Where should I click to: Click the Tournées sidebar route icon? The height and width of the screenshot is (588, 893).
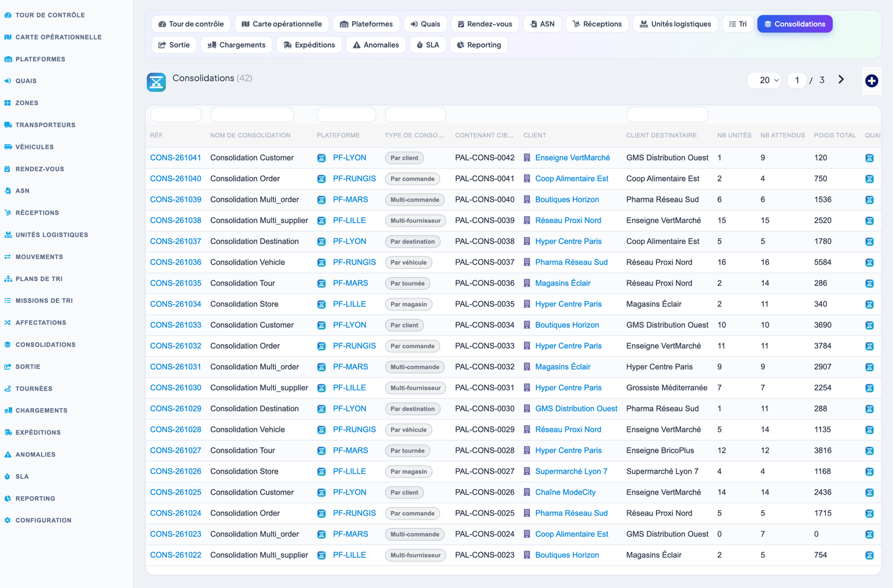tap(8, 388)
